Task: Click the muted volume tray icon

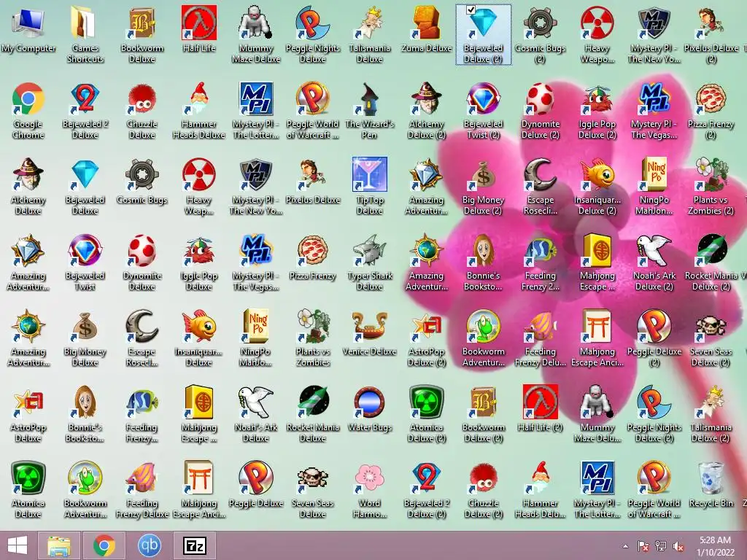Action: [678, 546]
